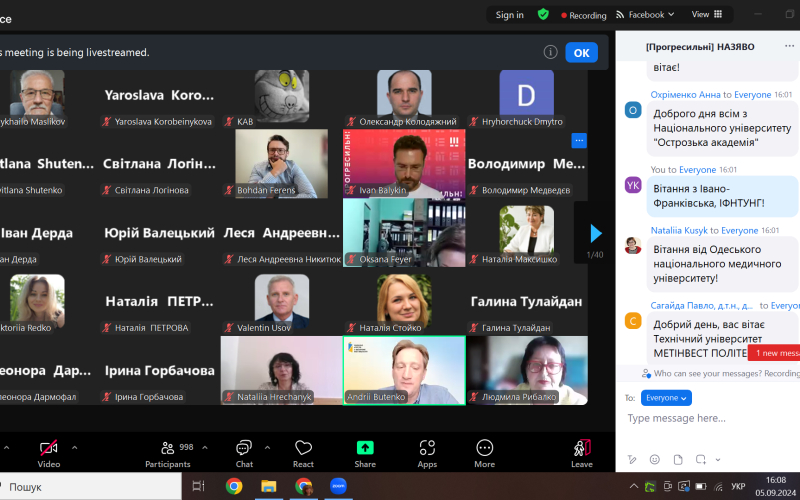This screenshot has height=500, width=800.
Task: Click 'Who can see your messages?' notice
Action: point(720,373)
